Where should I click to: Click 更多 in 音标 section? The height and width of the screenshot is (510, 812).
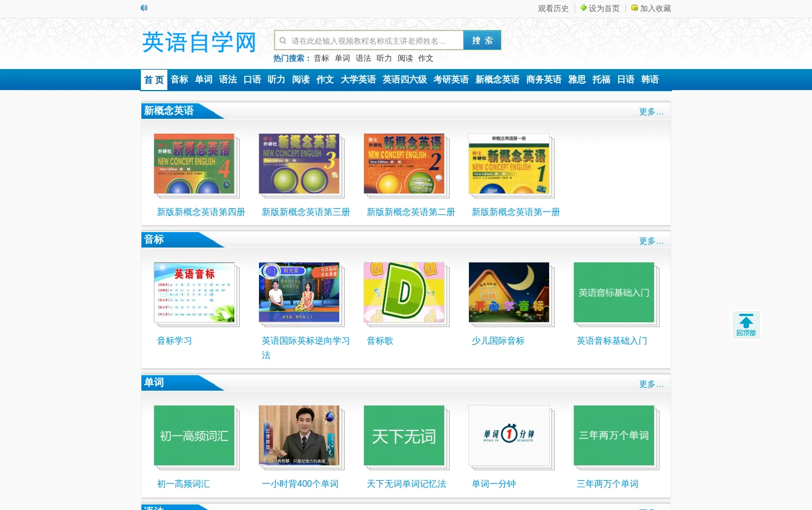coord(651,241)
